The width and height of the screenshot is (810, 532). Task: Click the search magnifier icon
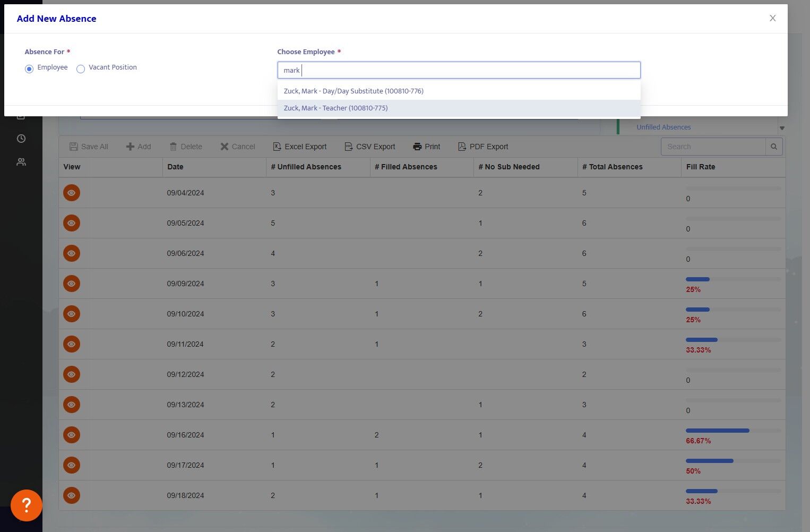click(774, 147)
